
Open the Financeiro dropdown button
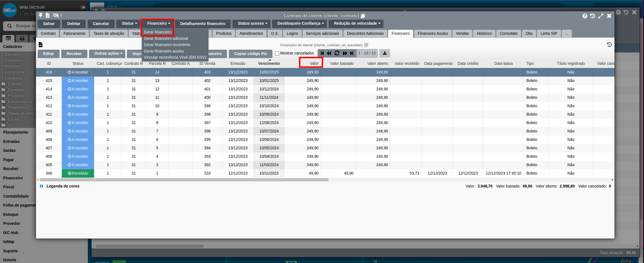(x=158, y=24)
